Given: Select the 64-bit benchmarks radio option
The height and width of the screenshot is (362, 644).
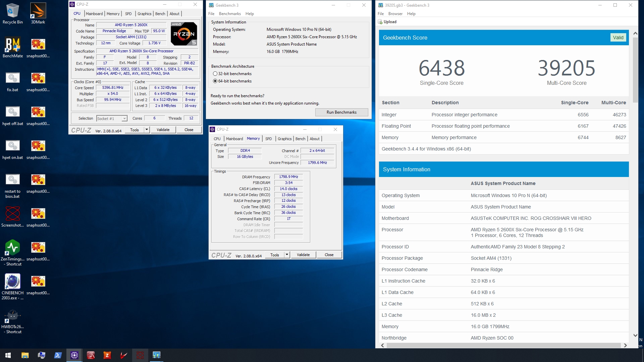Looking at the screenshot, I should click(215, 81).
